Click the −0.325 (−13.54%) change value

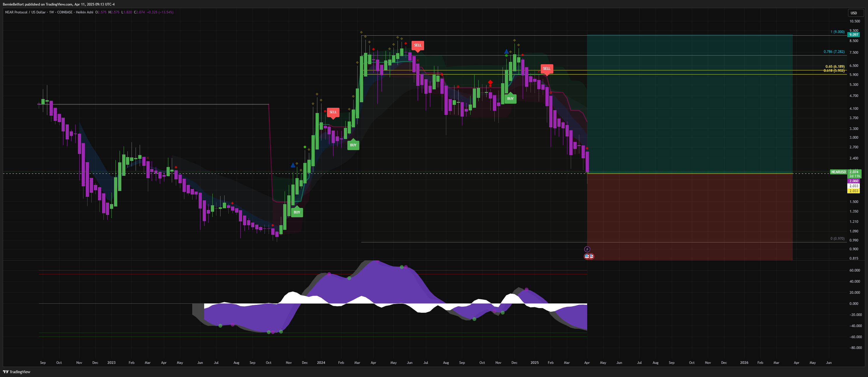point(160,12)
